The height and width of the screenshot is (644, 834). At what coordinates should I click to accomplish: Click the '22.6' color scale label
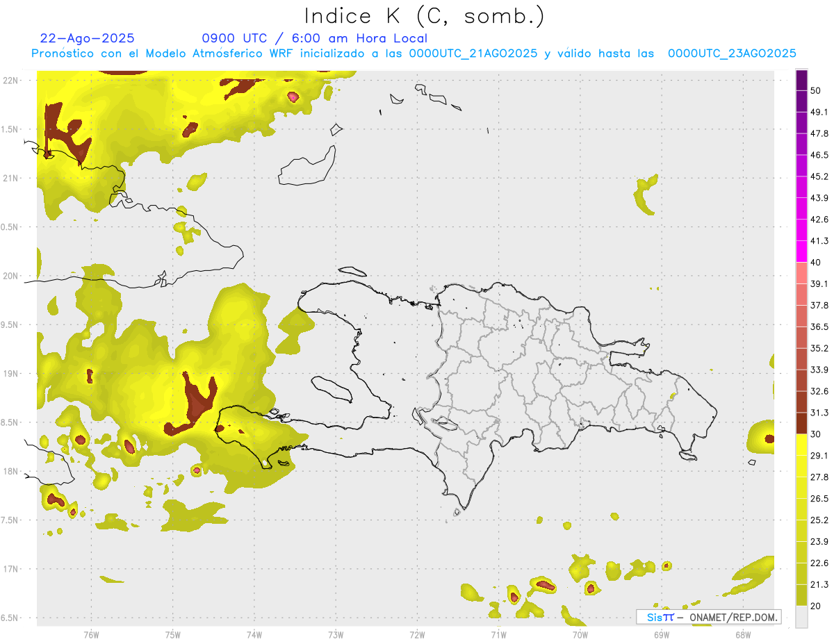(819, 563)
